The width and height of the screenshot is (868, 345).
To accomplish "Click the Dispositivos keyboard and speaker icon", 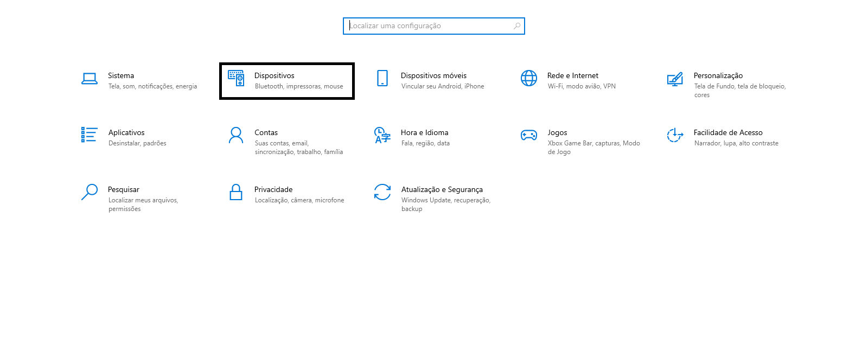I will pyautogui.click(x=236, y=78).
